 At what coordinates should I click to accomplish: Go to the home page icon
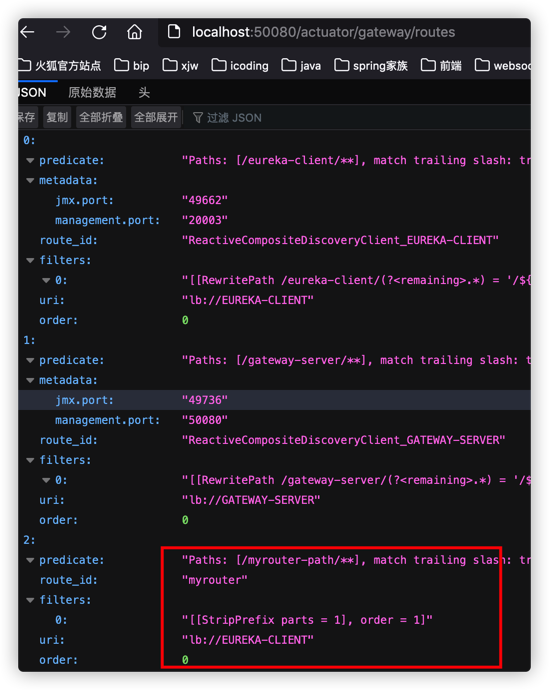point(134,32)
